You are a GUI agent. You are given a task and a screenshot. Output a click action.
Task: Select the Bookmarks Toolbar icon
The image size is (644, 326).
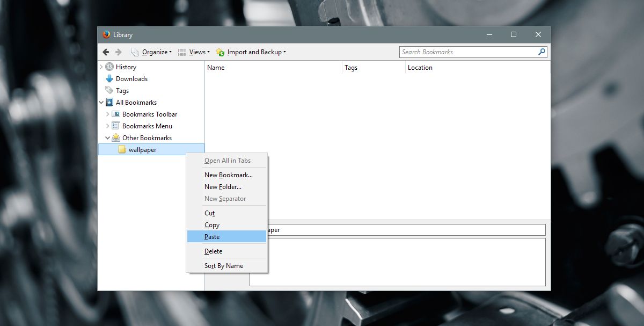[x=115, y=114]
